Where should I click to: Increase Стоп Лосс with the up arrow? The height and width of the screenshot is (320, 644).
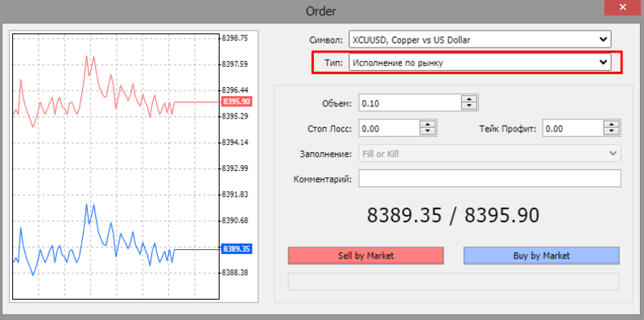click(427, 125)
